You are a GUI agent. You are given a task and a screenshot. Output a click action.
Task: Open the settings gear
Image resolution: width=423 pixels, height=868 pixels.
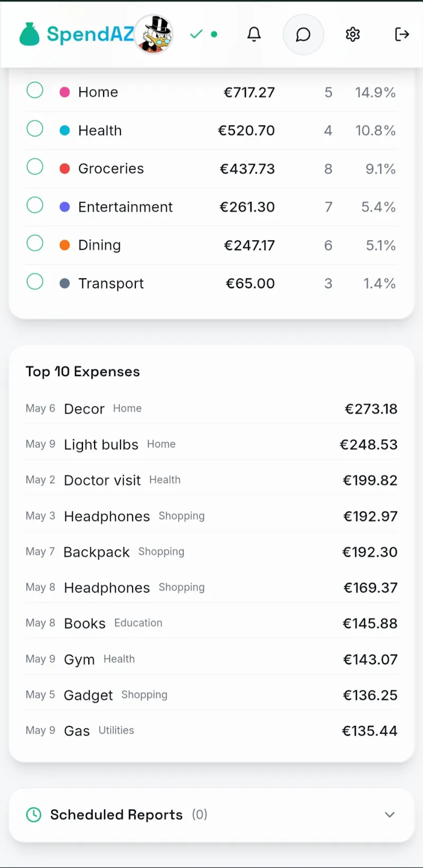(353, 34)
